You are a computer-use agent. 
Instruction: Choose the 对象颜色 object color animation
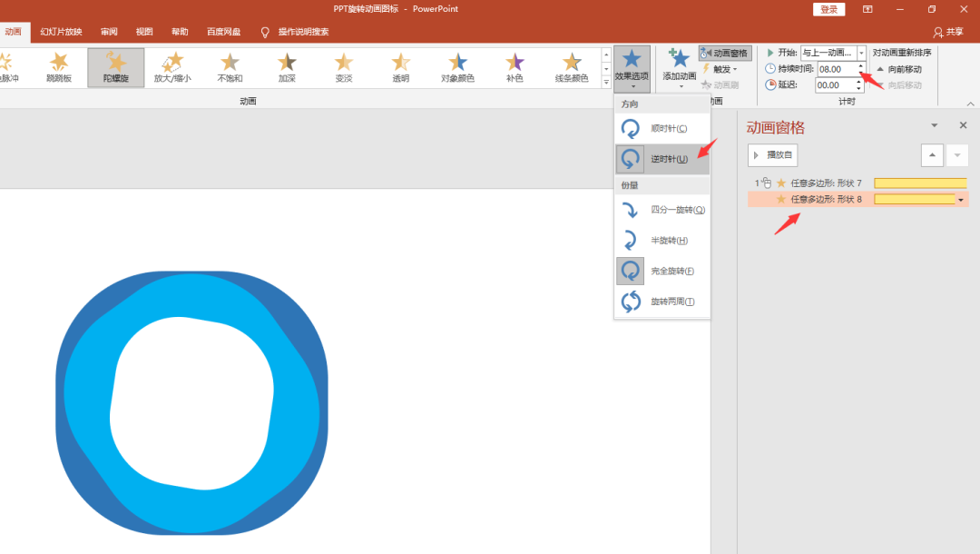(x=457, y=67)
